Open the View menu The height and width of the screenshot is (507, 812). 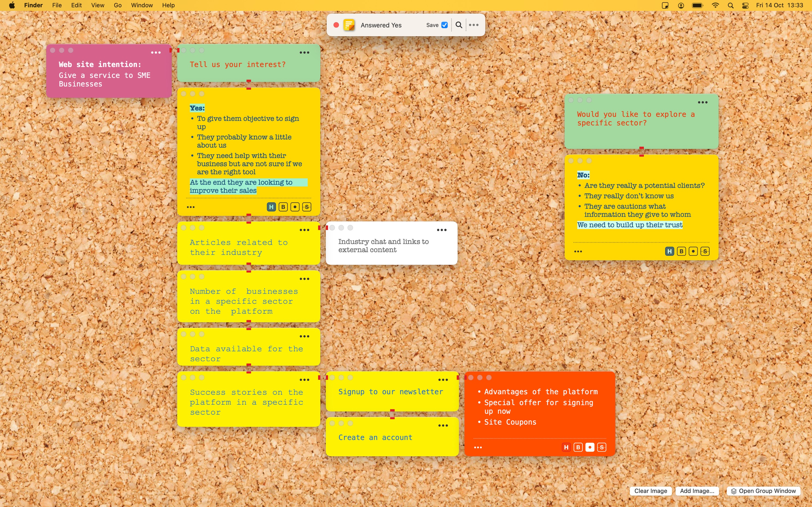pos(98,5)
